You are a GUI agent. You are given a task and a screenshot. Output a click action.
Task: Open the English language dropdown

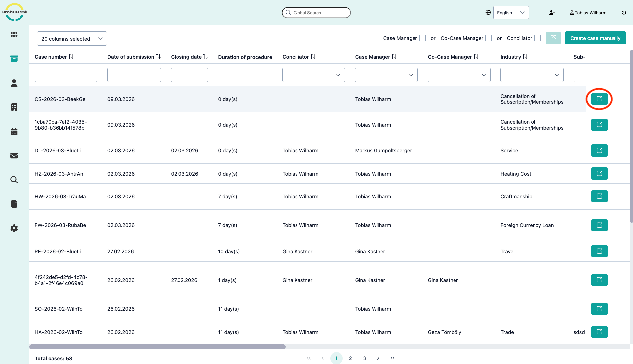tap(510, 13)
